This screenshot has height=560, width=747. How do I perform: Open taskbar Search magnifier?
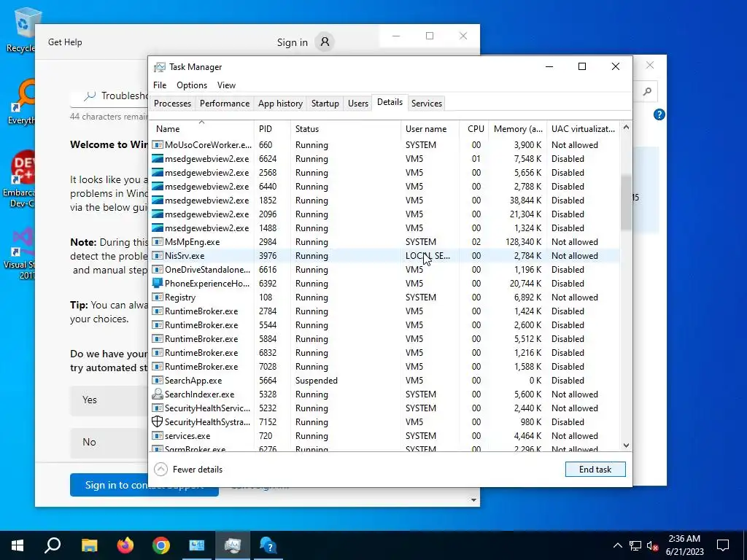tap(53, 545)
